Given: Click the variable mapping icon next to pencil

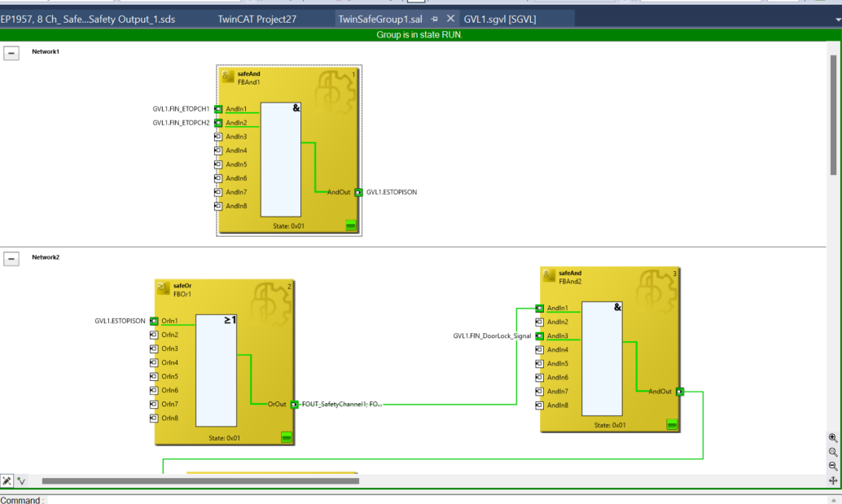Looking at the screenshot, I should [x=21, y=481].
